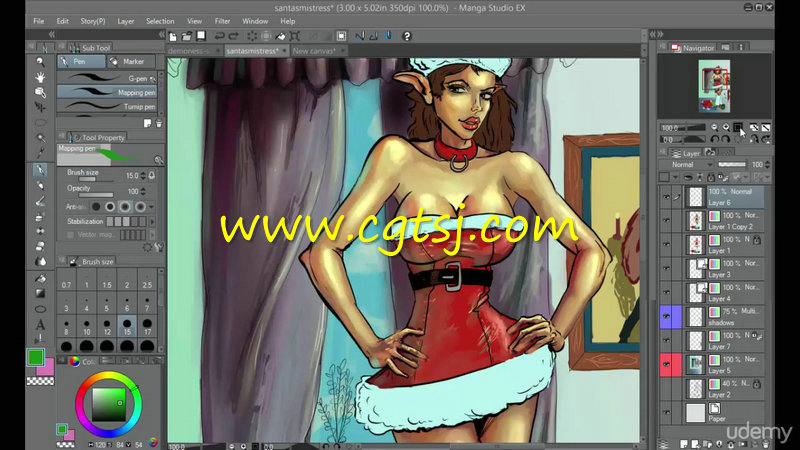Click the Redo arrow in toolbar
This screenshot has width=800, height=450.
[234, 36]
